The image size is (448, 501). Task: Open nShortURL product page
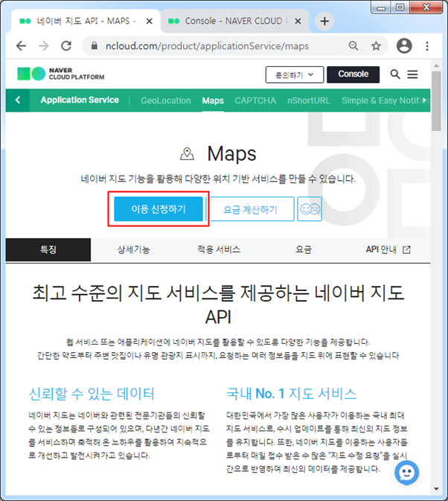click(308, 100)
